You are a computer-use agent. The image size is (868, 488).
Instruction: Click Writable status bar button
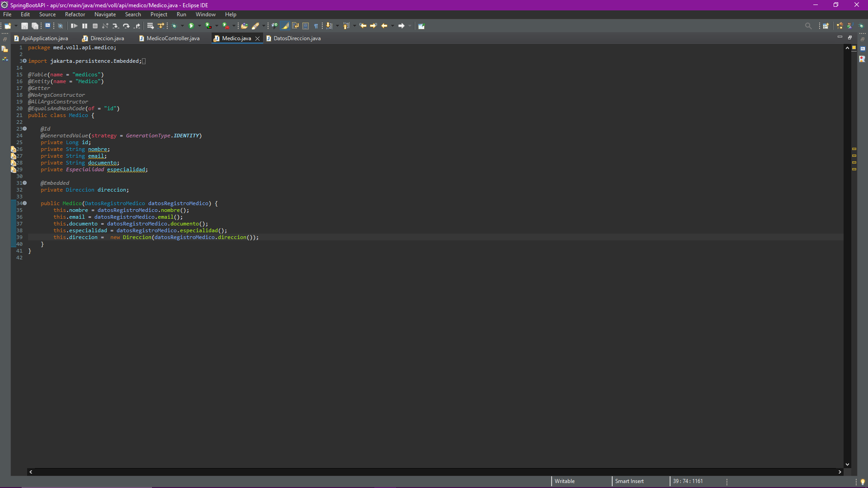[x=565, y=481]
